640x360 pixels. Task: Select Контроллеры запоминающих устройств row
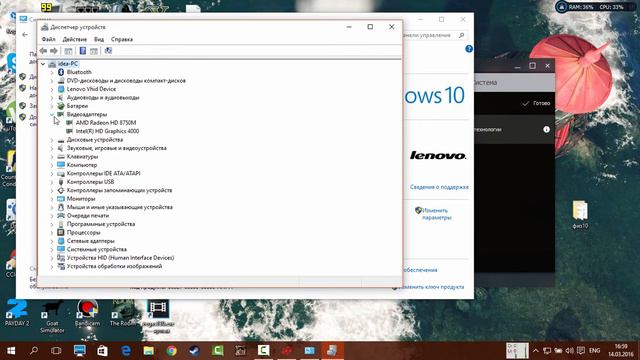pyautogui.click(x=119, y=190)
